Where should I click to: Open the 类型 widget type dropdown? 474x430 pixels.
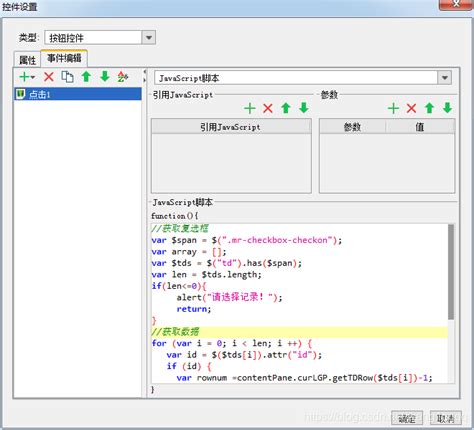tap(149, 37)
